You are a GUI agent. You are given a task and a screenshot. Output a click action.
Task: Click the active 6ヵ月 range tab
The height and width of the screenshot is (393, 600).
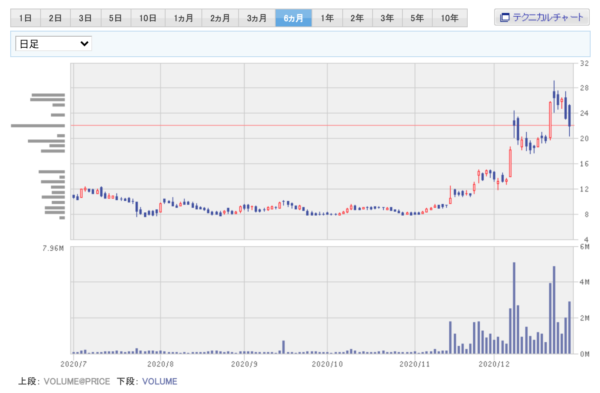(293, 18)
